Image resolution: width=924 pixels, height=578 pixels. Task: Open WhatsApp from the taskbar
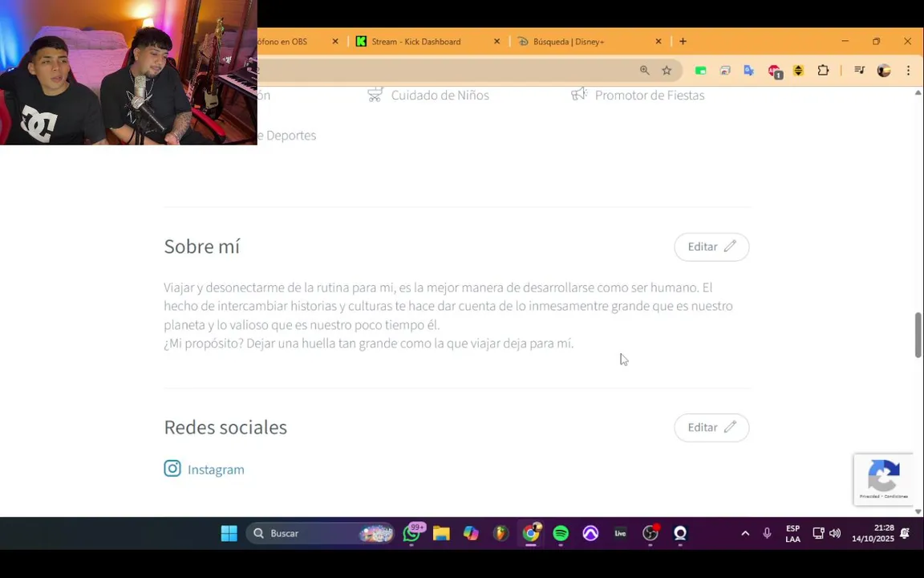(412, 533)
